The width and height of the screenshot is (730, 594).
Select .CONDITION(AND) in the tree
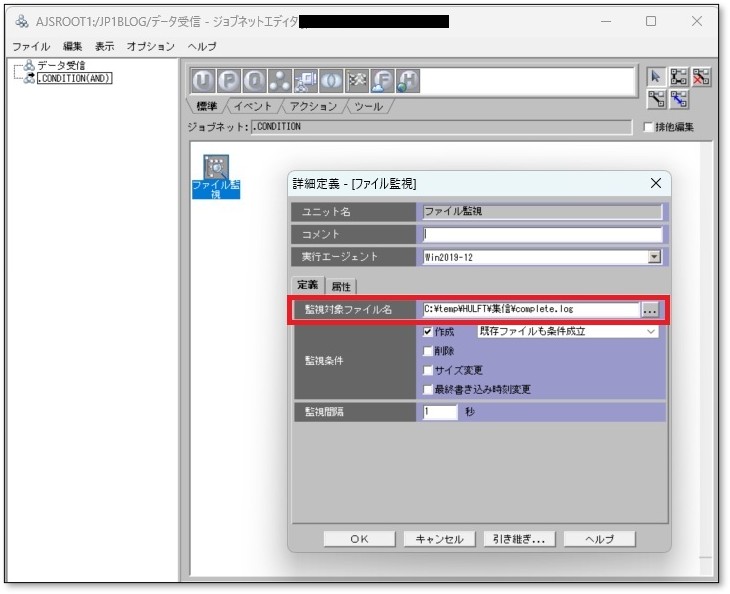coord(74,79)
